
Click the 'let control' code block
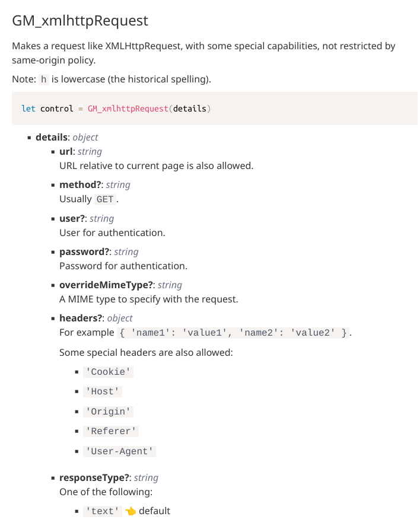tap(116, 109)
